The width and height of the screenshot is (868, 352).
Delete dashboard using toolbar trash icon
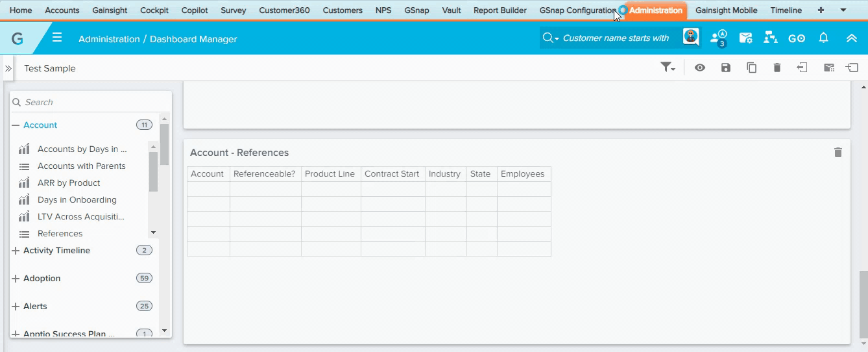[x=777, y=68]
